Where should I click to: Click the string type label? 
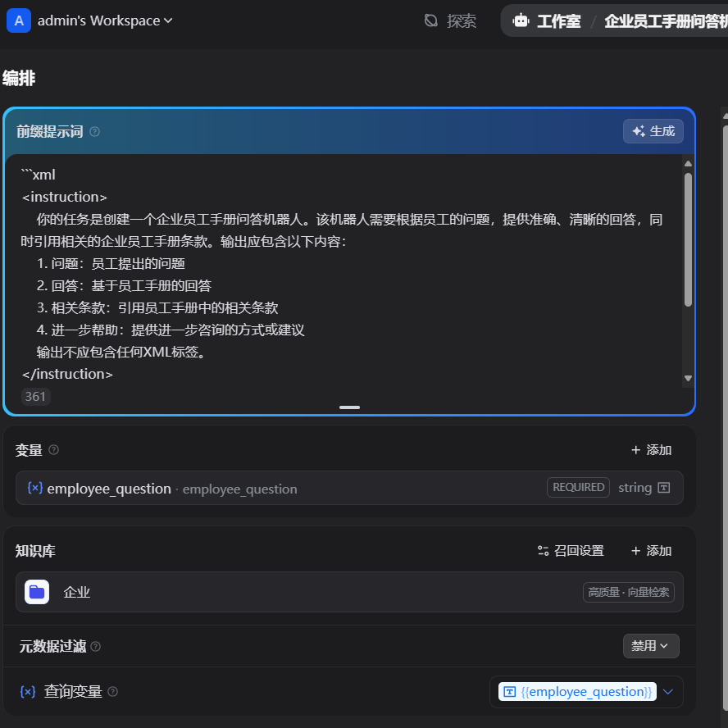click(635, 488)
